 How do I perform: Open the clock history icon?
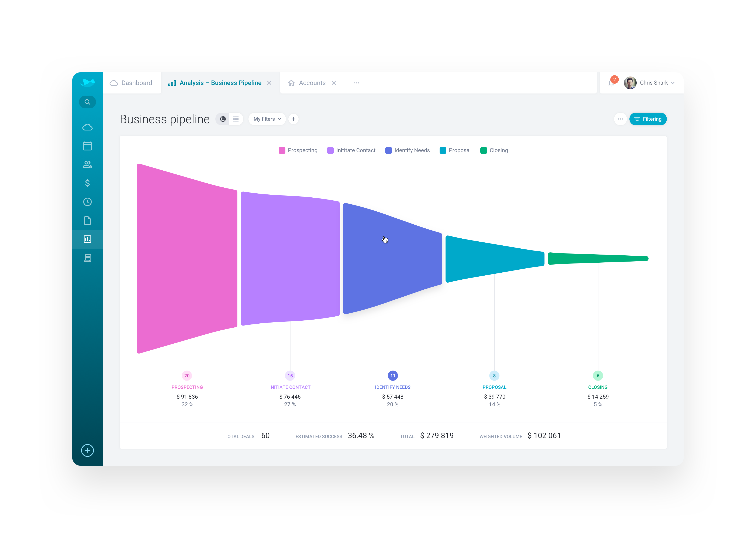tap(87, 202)
